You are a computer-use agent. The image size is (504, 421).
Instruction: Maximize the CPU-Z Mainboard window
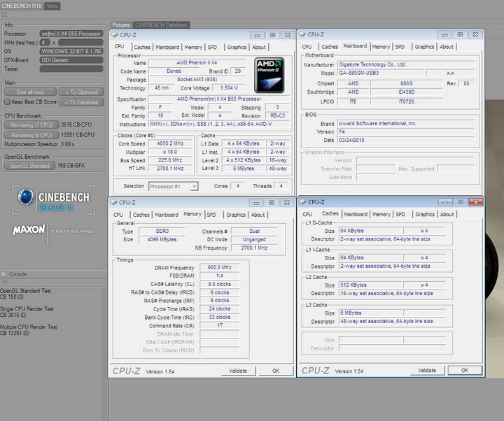click(460, 34)
